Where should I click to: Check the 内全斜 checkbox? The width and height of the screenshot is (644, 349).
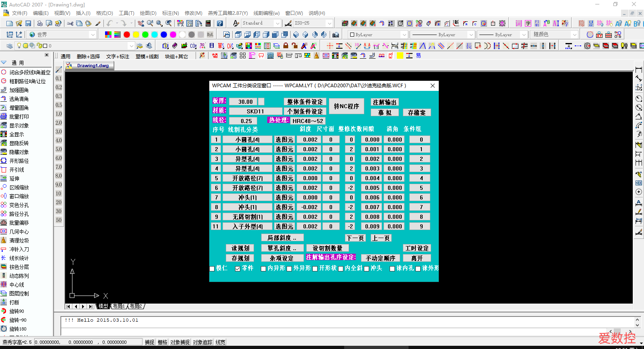pyautogui.click(x=341, y=269)
